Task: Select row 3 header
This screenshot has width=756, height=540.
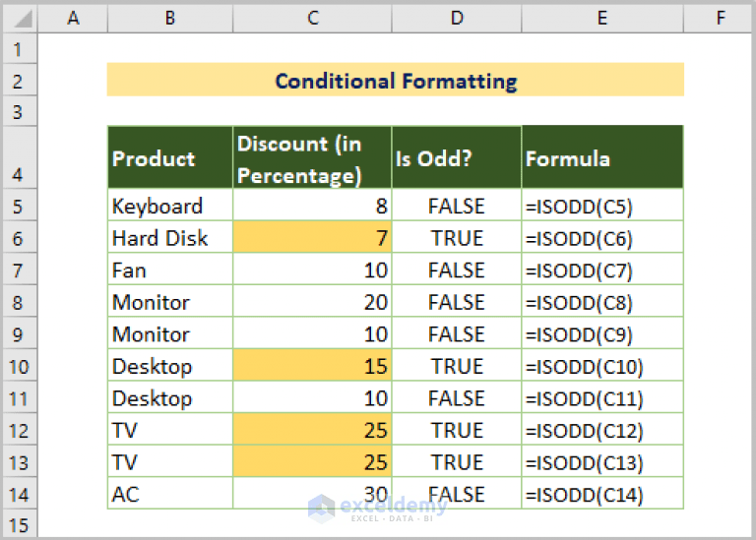Action: 20,112
